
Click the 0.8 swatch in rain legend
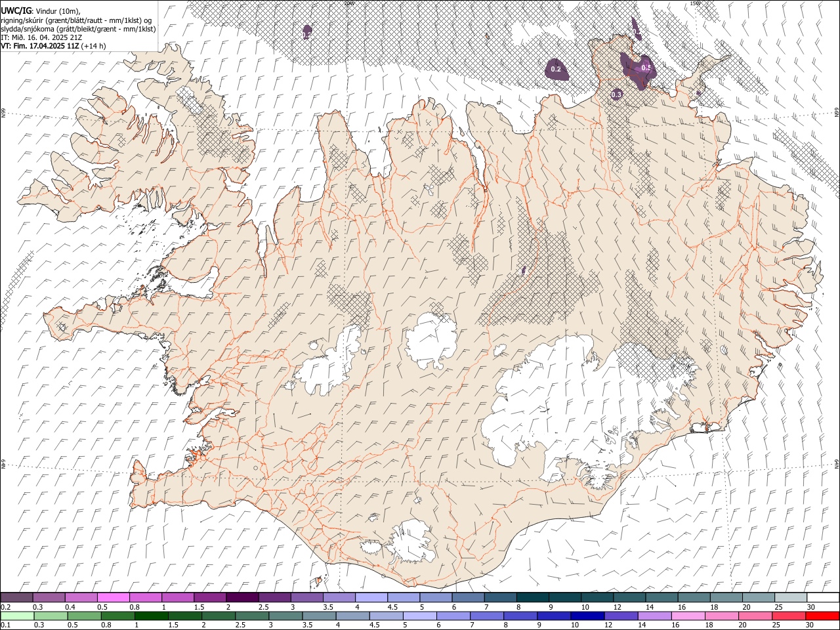[x=118, y=616]
